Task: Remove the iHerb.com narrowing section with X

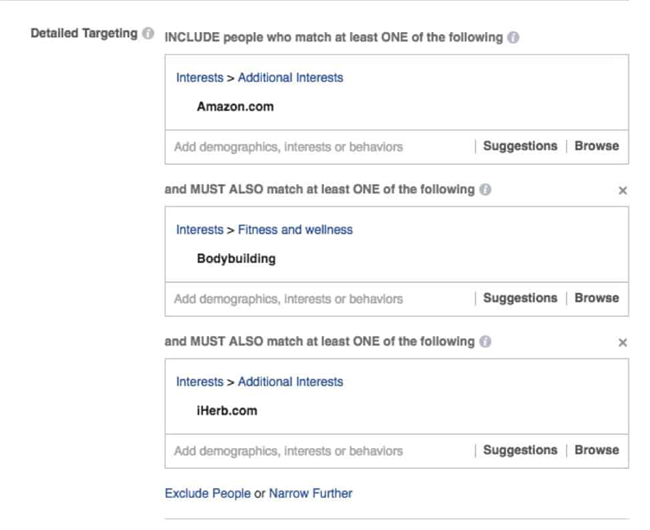Action: pyautogui.click(x=623, y=343)
